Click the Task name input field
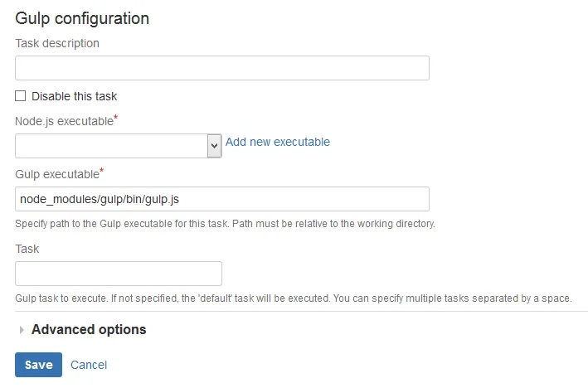 [119, 274]
